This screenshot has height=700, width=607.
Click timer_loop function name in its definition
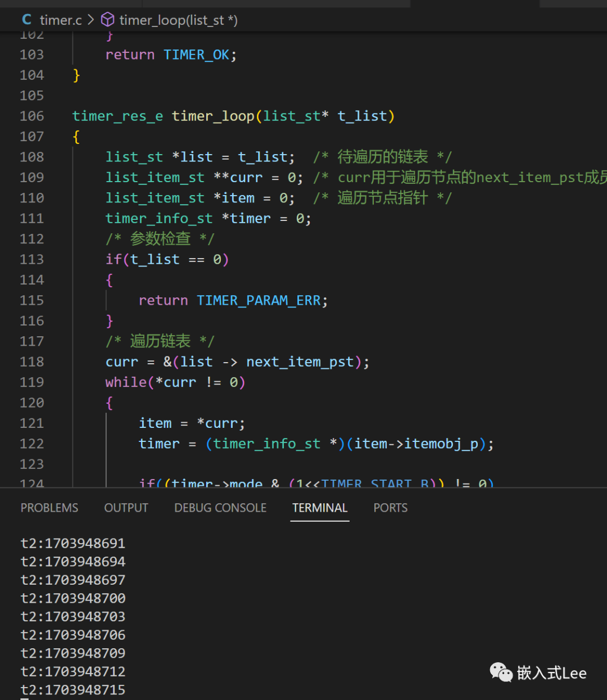(213, 116)
